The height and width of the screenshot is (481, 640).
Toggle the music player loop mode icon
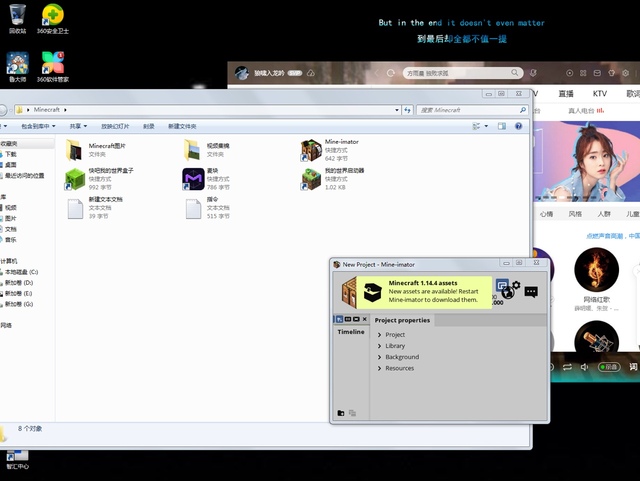tap(568, 368)
